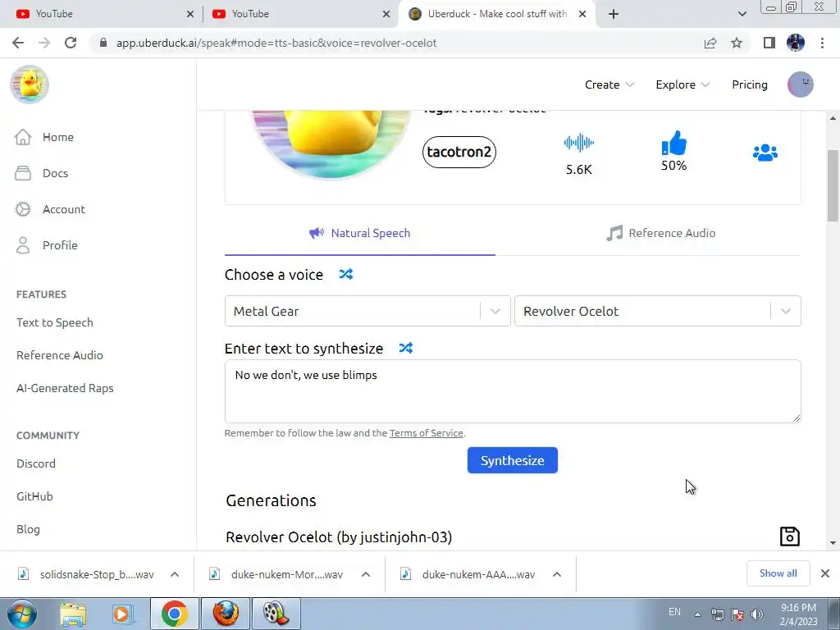The height and width of the screenshot is (630, 840).
Task: Save the Revolver Ocelot generation
Action: point(790,536)
